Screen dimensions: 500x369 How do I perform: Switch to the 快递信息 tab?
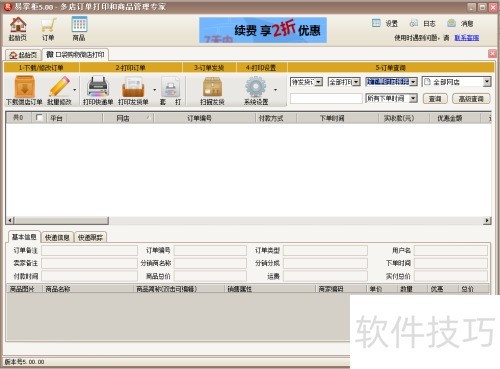point(57,237)
